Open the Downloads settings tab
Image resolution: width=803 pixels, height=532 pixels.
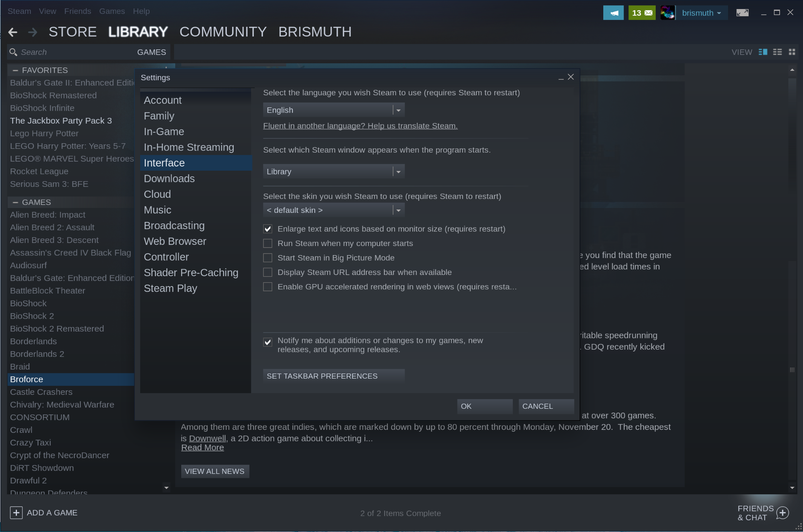(169, 178)
